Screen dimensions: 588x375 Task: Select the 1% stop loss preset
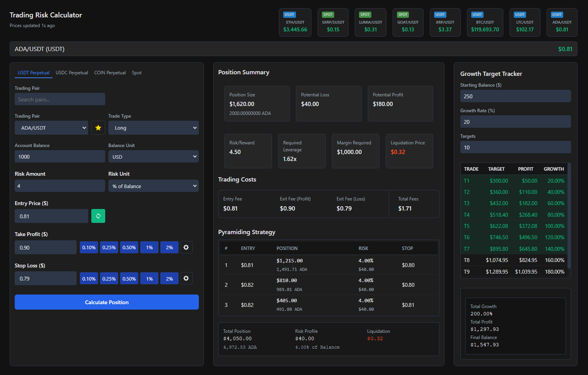[149, 278]
